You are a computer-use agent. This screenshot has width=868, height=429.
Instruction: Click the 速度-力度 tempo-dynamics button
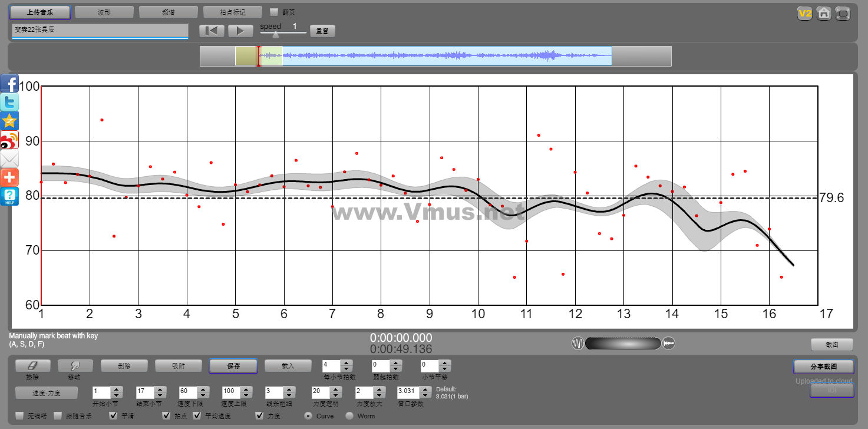click(x=47, y=392)
